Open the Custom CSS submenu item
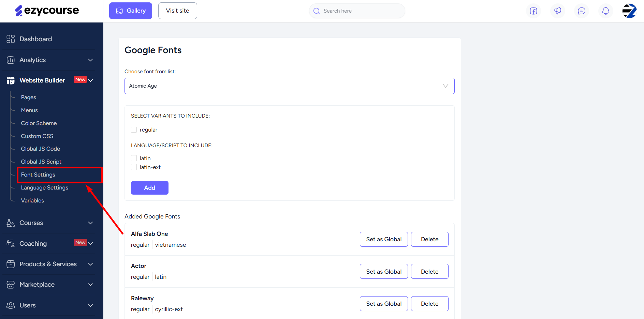Screen dimensions: 644x319 [x=37, y=136]
